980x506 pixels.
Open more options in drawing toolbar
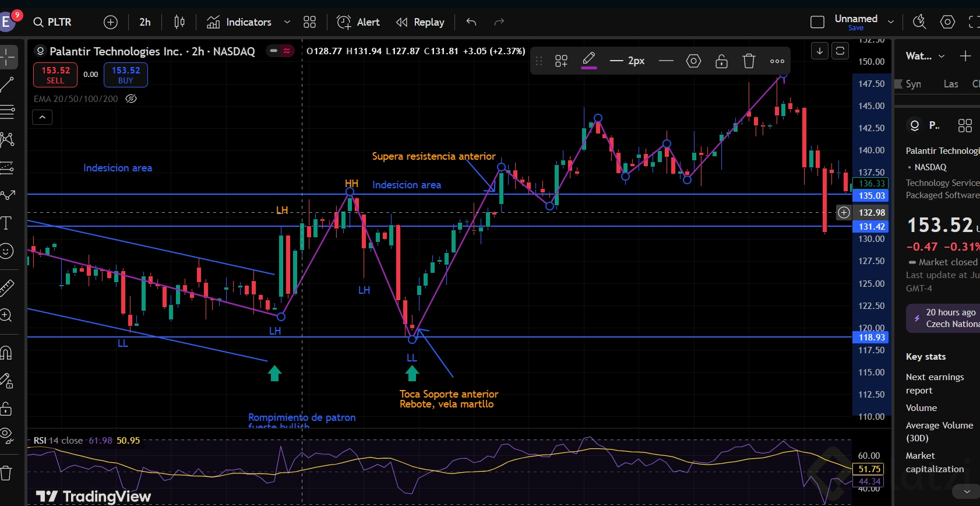click(x=777, y=61)
